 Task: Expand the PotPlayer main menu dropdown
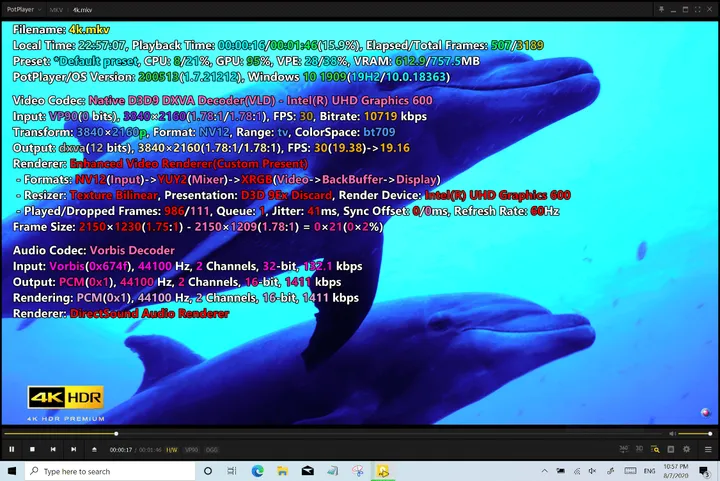tap(24, 9)
